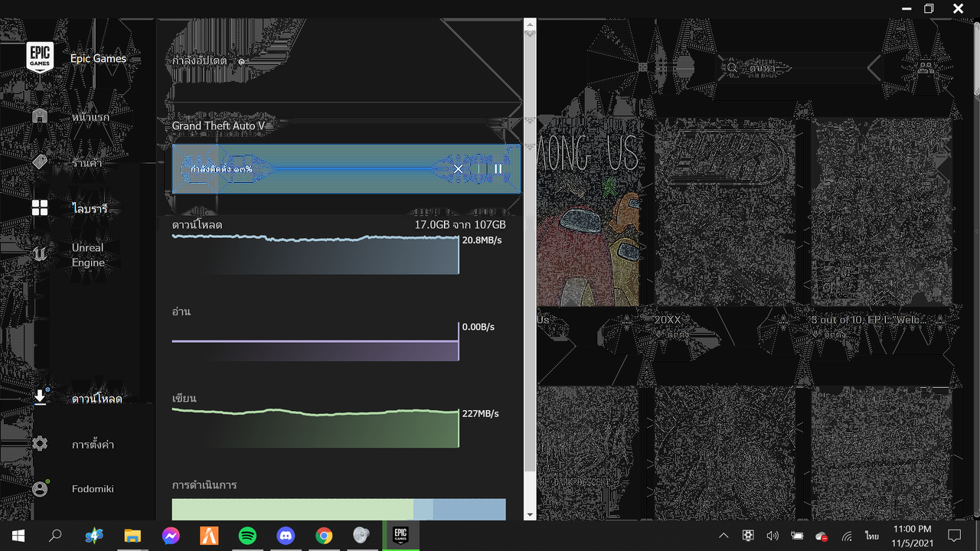Click the home icon in sidebar
Viewport: 980px width, 551px height.
[40, 116]
